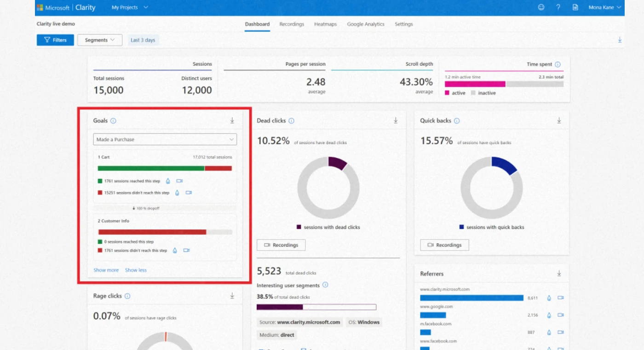This screenshot has height=350, width=644.
Task: Download the Dead clicks card data
Action: pos(396,121)
